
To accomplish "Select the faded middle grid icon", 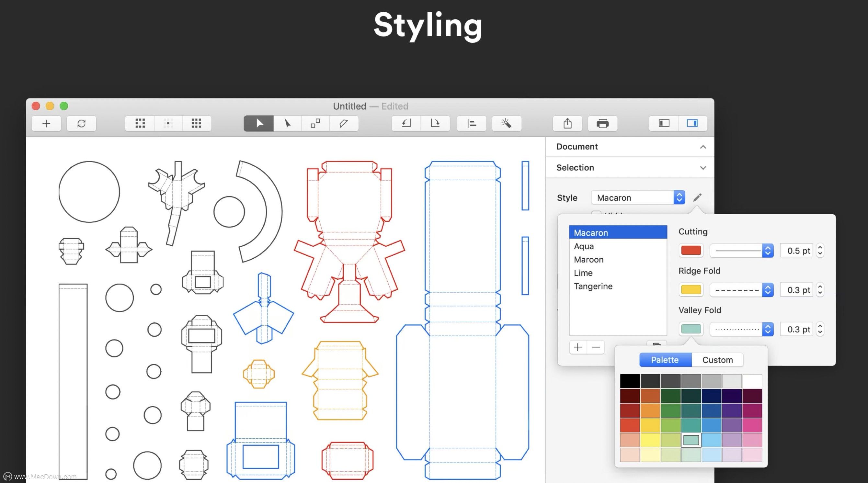I will click(168, 124).
